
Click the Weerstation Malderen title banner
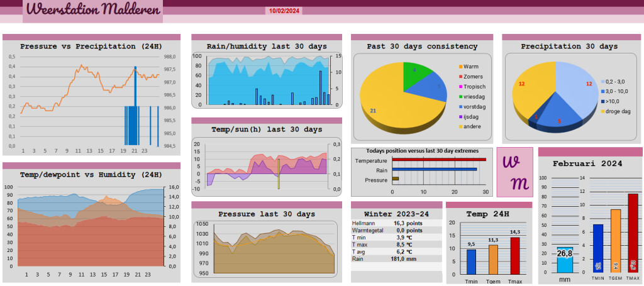(x=92, y=11)
